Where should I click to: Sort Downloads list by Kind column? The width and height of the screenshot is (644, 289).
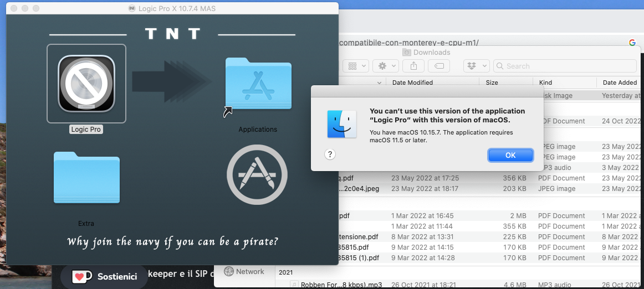[x=565, y=82]
